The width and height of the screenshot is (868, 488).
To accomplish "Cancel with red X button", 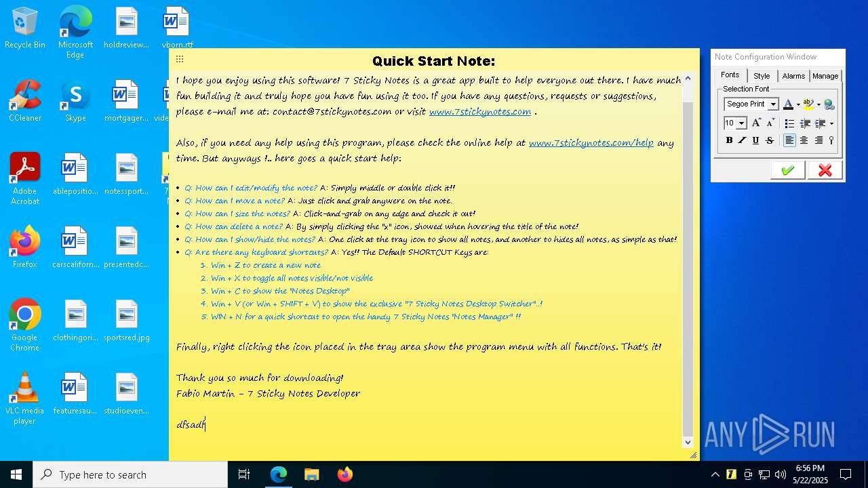I will (825, 170).
